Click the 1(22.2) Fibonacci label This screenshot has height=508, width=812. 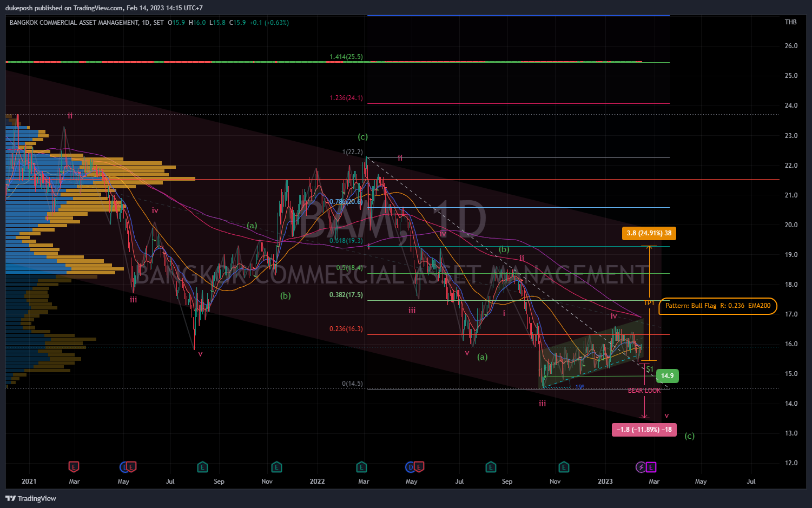point(353,152)
